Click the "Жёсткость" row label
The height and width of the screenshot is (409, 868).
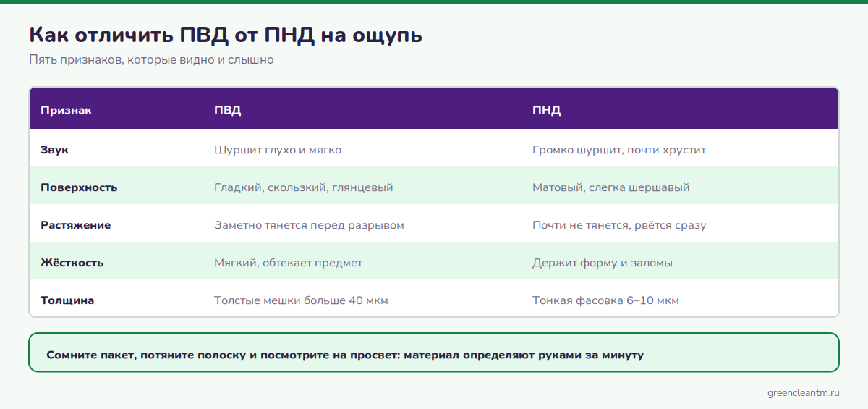click(72, 263)
